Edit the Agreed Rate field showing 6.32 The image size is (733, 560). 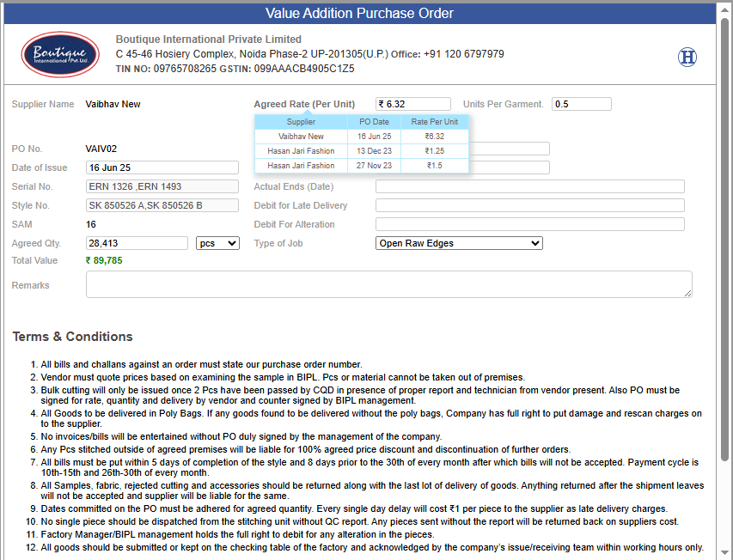(413, 104)
